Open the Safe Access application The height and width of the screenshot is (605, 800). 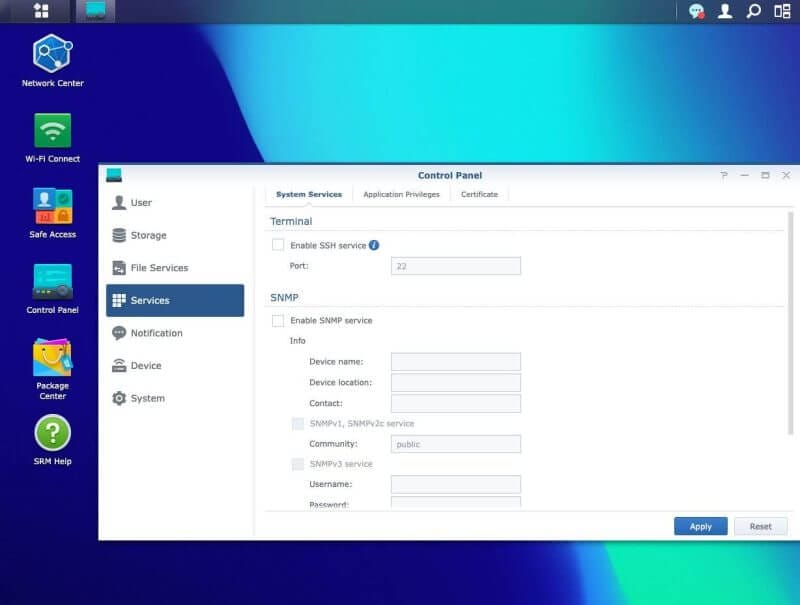click(51, 208)
